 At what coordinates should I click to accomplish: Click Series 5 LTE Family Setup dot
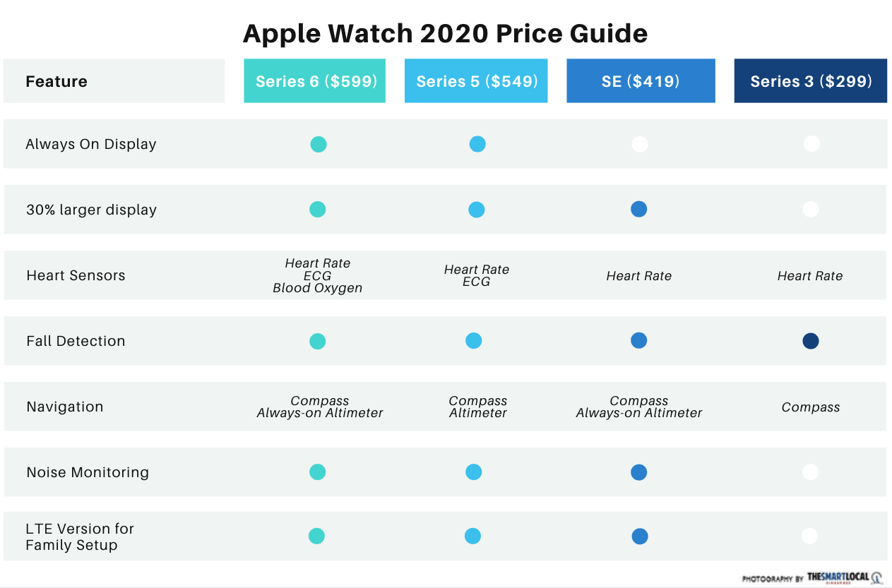[x=473, y=536]
